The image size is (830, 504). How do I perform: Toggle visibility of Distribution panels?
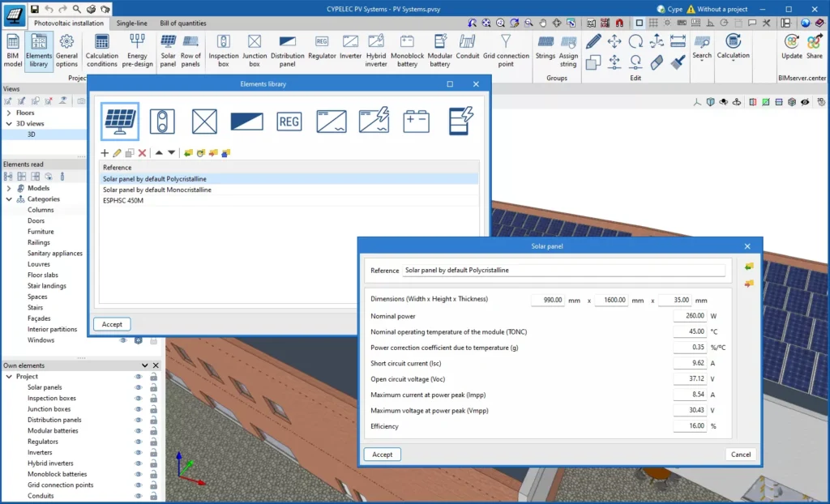coord(138,420)
